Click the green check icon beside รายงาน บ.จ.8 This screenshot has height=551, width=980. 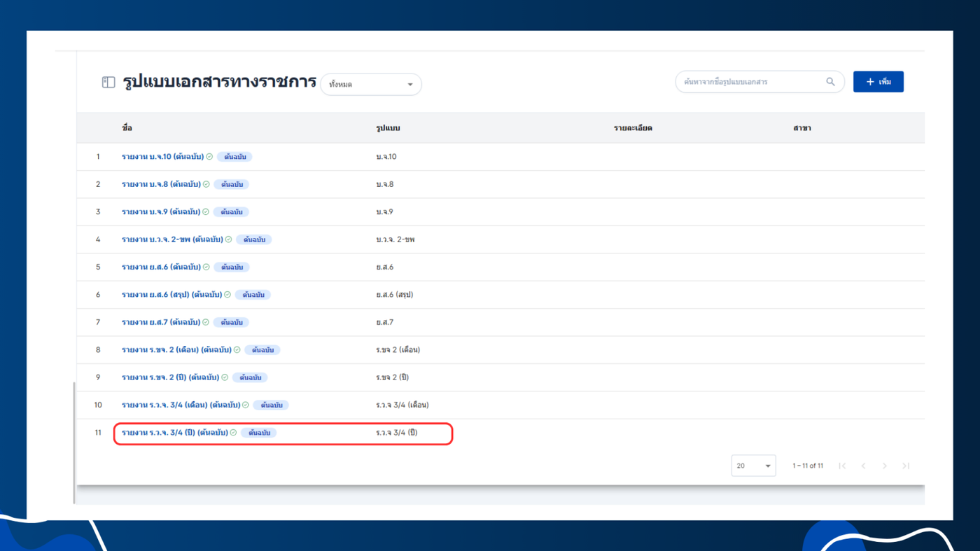(x=206, y=184)
